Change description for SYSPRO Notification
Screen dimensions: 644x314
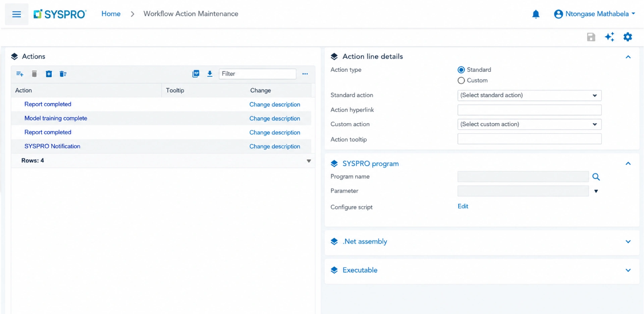[x=275, y=146]
